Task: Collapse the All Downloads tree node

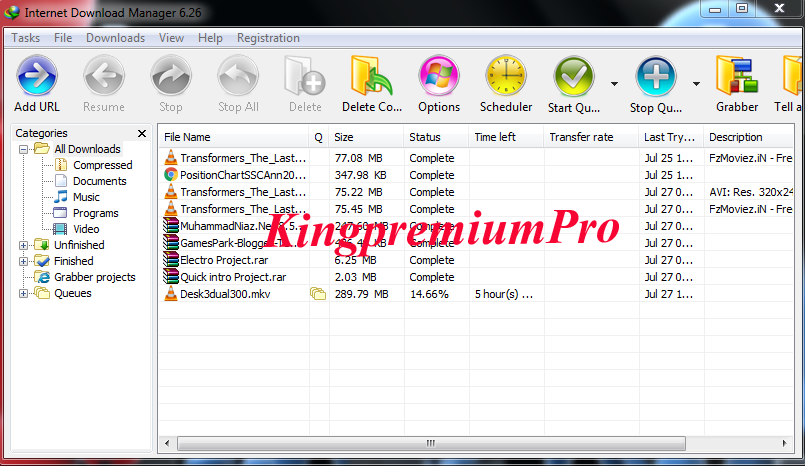Action: coord(23,149)
